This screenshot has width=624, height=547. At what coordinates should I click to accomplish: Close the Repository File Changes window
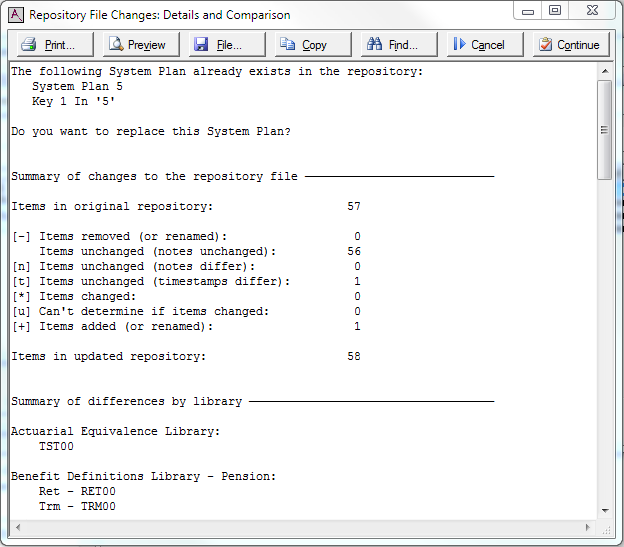(592, 11)
